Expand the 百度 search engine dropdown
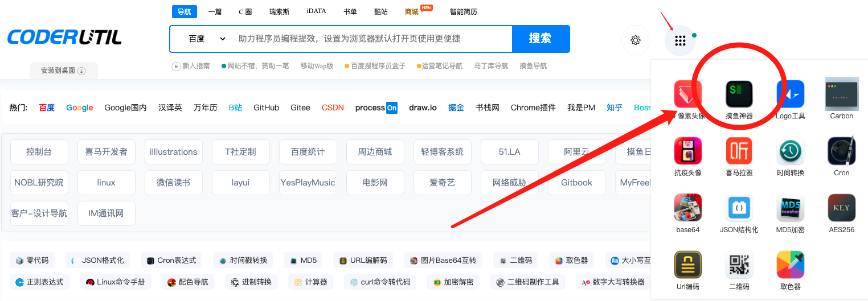 coord(207,39)
